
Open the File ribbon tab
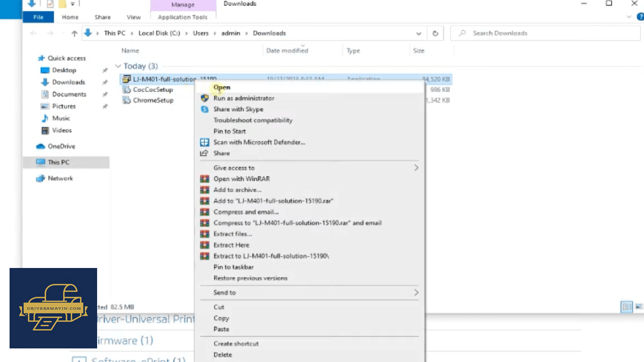coord(38,17)
